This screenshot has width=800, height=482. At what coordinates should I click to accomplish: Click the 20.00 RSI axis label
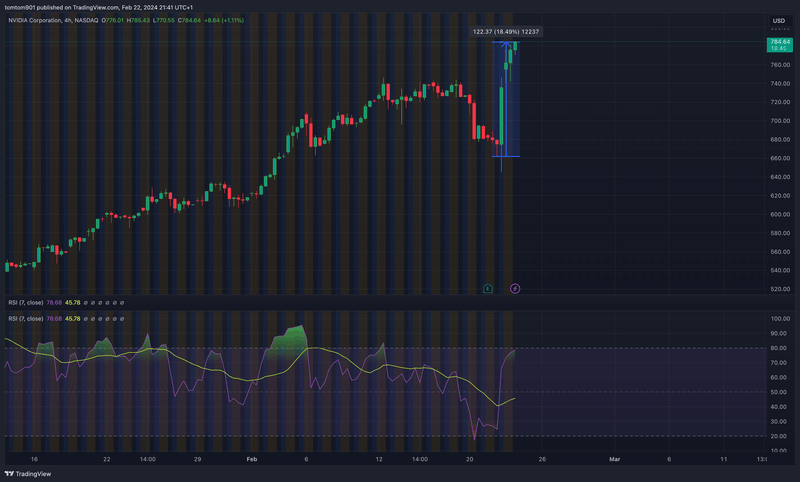[781, 437]
